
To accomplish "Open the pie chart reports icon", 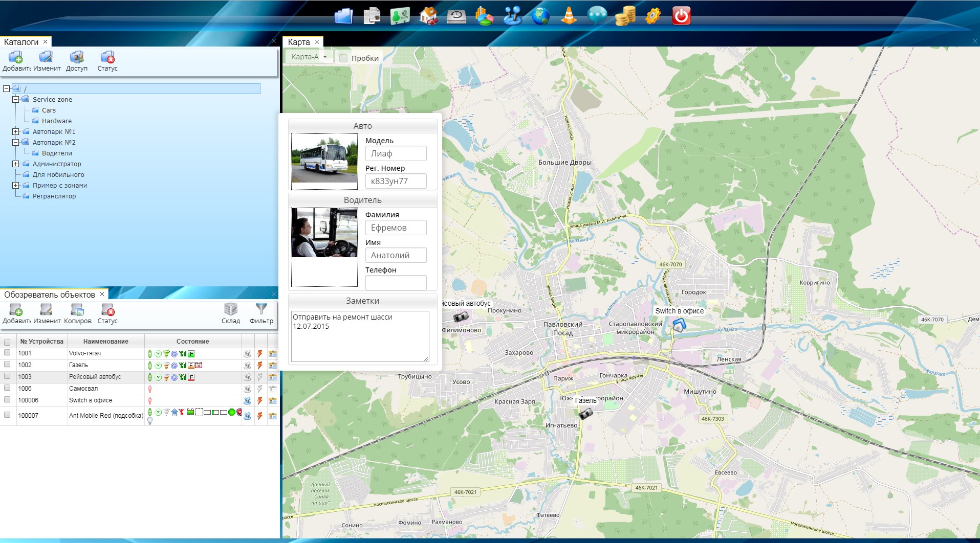I will 484,16.
